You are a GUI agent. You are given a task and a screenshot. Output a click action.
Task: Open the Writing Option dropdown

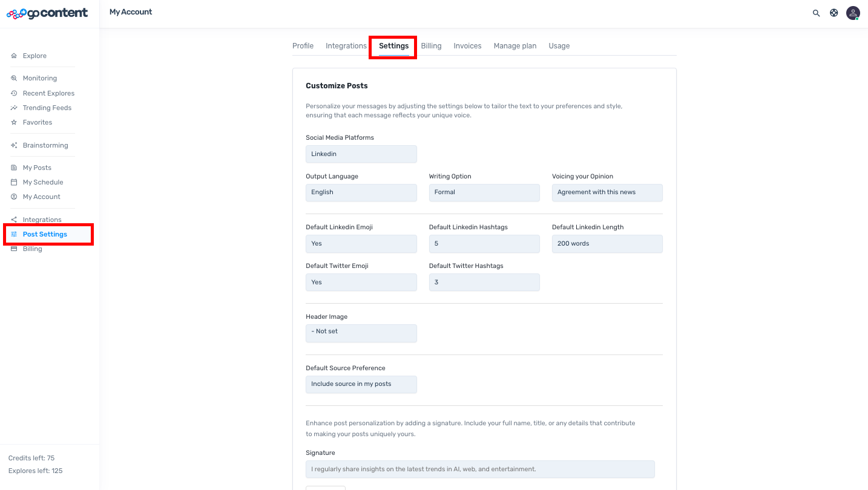tap(484, 192)
